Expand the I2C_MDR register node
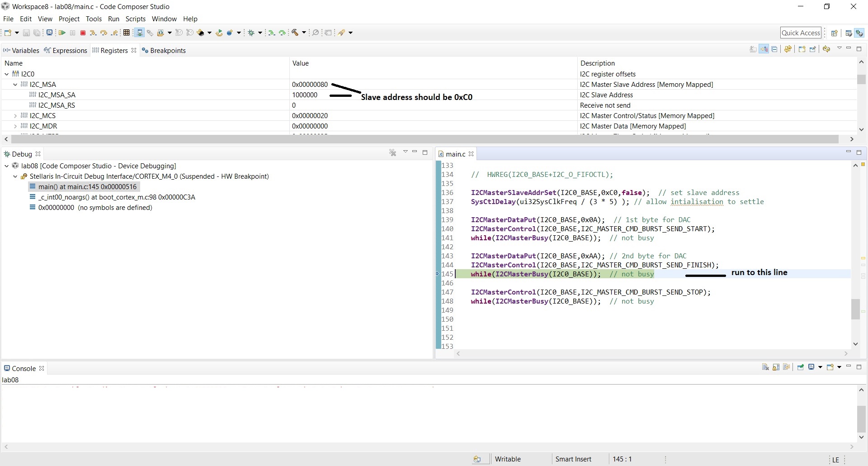The width and height of the screenshot is (868, 466). [x=15, y=126]
